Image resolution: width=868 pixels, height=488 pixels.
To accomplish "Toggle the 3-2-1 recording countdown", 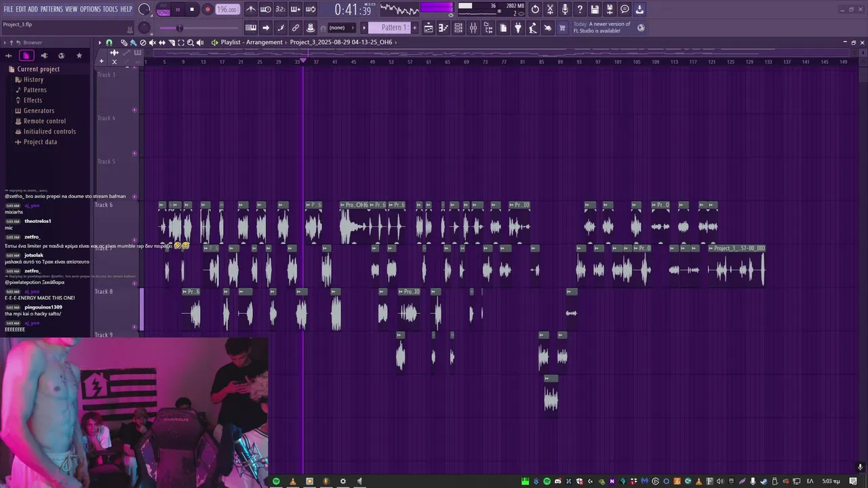I will pyautogui.click(x=281, y=9).
